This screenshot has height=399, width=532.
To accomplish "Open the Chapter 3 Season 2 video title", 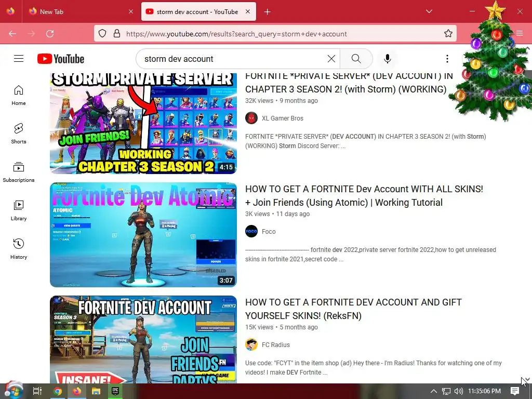I will click(x=349, y=83).
